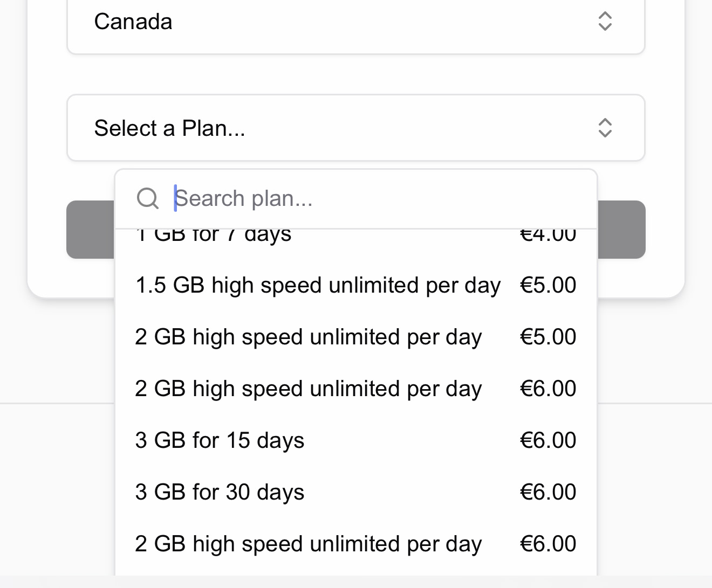712x588 pixels.
Task: Click the €5.00 price of the 1.5 GB plan
Action: point(548,285)
